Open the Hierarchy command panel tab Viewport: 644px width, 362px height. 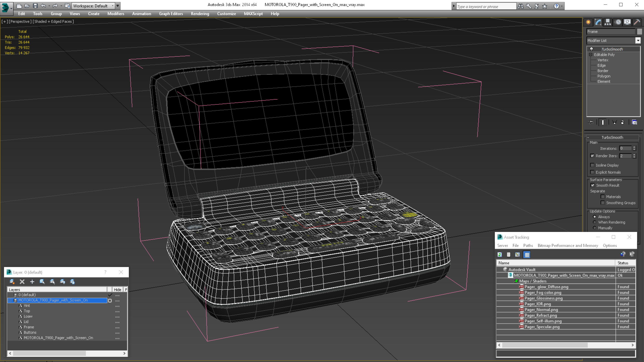click(x=608, y=22)
